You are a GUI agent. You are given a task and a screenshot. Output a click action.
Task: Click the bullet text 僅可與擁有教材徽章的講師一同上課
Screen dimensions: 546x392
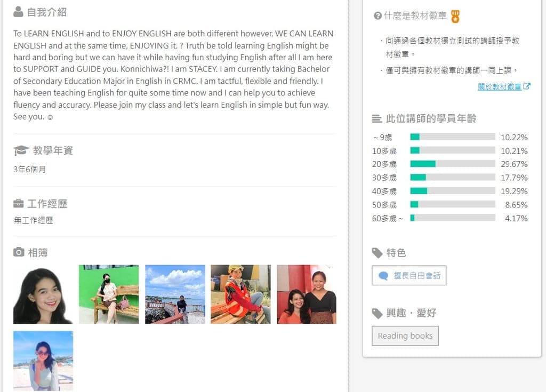click(x=451, y=70)
